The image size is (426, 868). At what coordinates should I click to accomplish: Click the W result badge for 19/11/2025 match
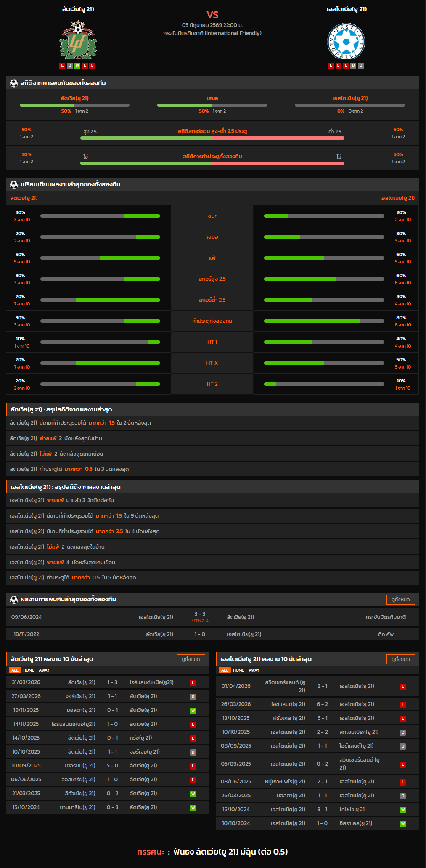(193, 711)
